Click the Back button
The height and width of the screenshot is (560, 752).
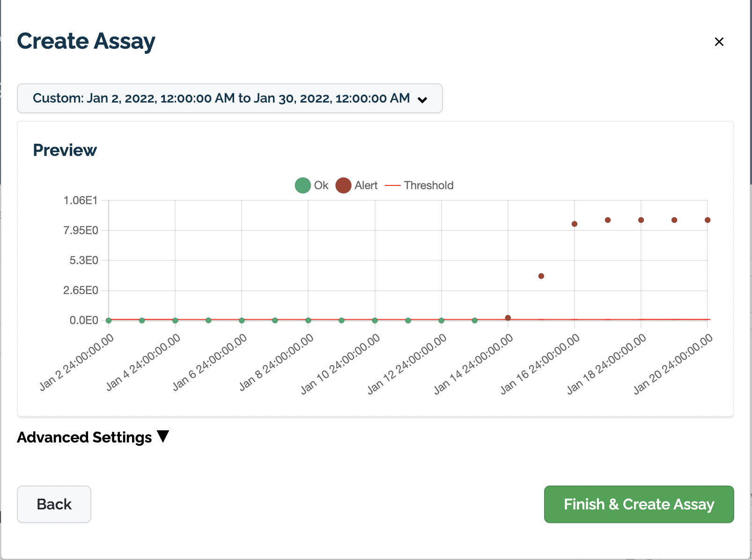click(x=53, y=504)
